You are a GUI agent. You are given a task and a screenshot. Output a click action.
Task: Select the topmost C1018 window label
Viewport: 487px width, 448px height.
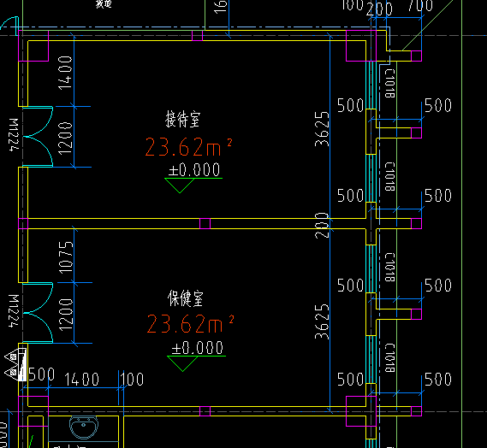389,83
